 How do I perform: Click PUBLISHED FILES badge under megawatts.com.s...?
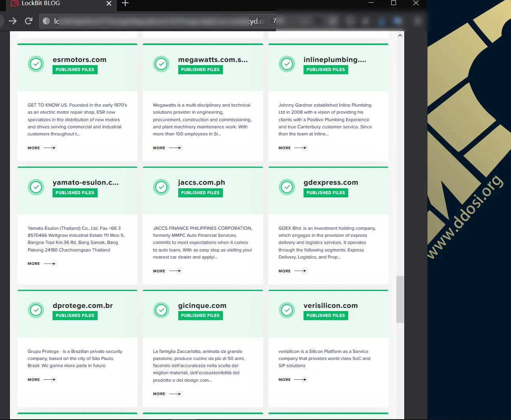point(200,69)
